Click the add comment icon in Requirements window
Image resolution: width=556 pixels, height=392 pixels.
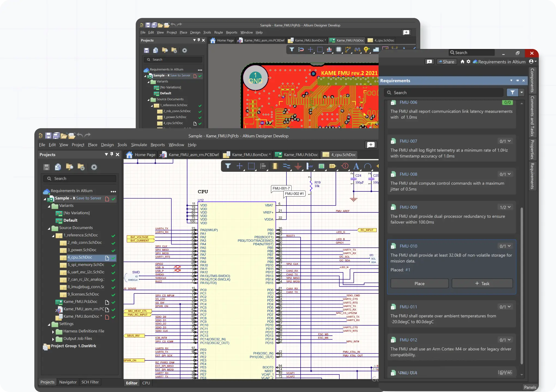[x=429, y=62]
